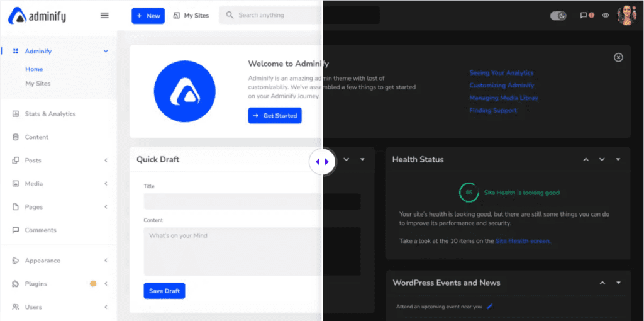Open Appearance menu item
Viewport: 644px width, 321px height.
pos(42,261)
